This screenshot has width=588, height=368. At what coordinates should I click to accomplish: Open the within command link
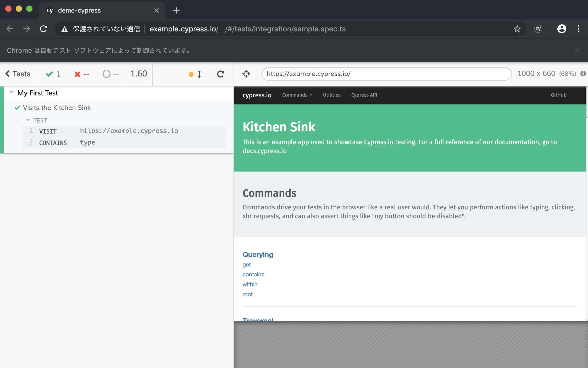(250, 285)
